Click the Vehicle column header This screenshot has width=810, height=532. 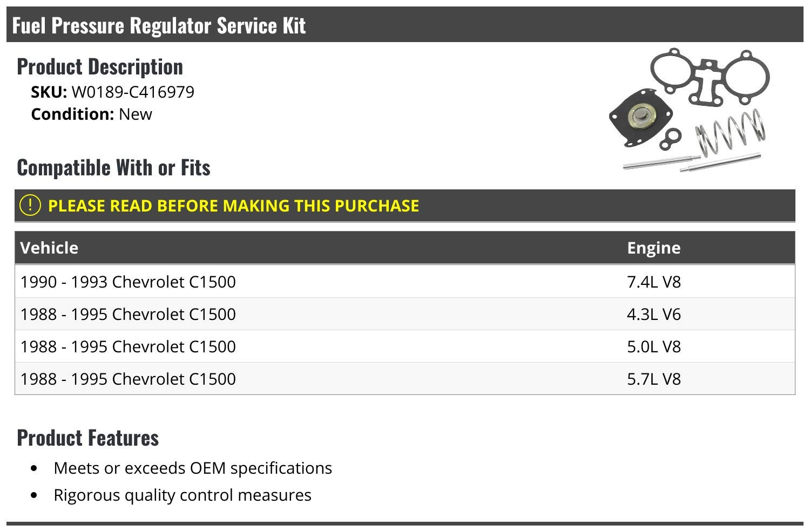(x=49, y=248)
